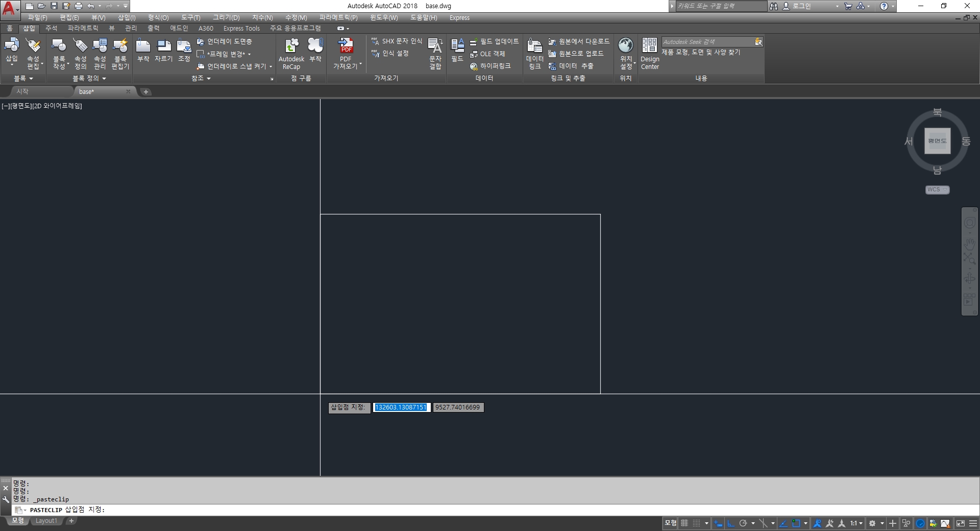Click the 하이퍼링크 button
Viewport: 980px width, 531px height.
(491, 66)
